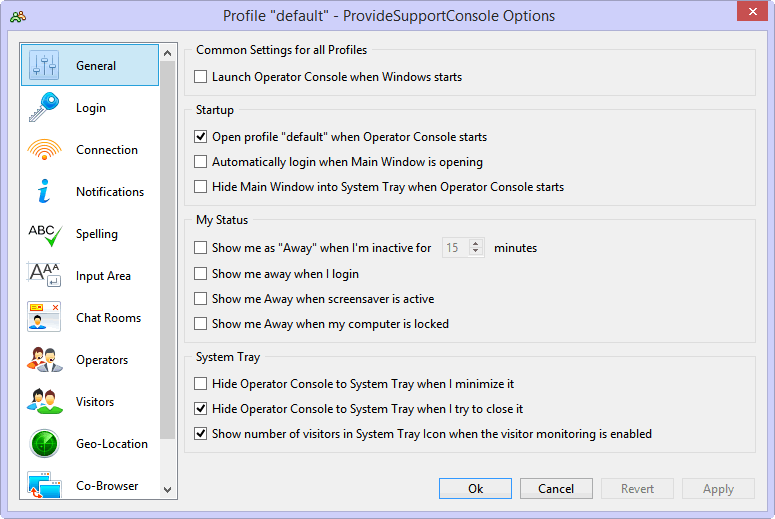
Task: Select the Connection signal icon
Action: coord(44,150)
